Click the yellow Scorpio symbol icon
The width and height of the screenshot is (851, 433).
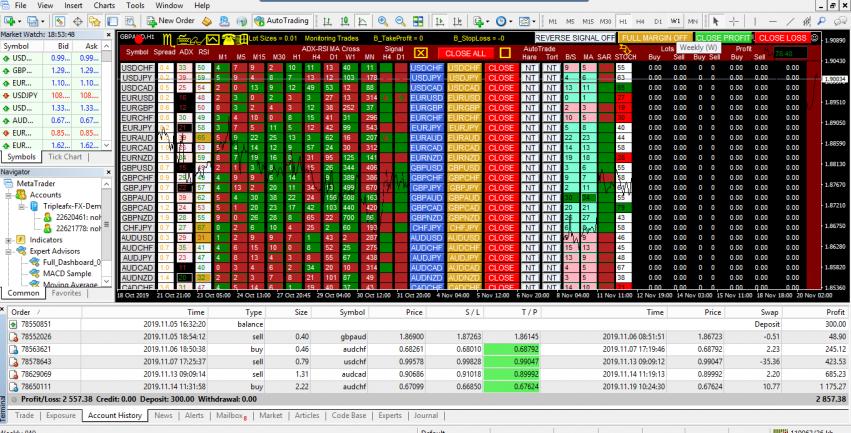point(168,40)
